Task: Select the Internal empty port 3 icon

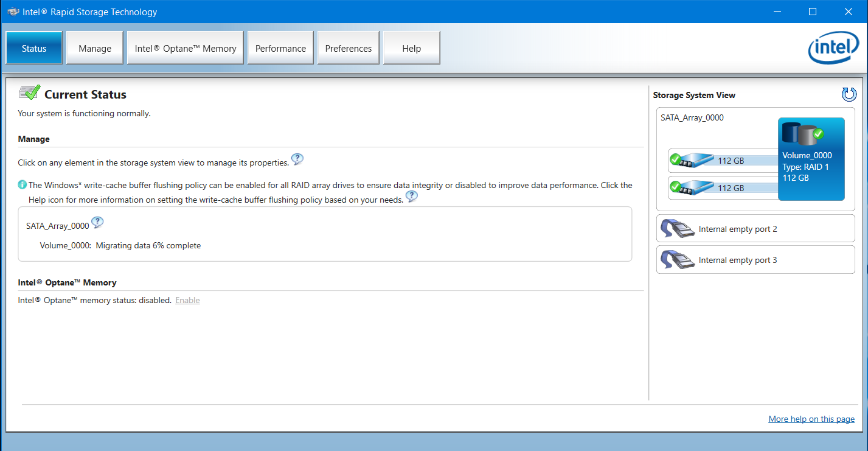Action: [678, 260]
